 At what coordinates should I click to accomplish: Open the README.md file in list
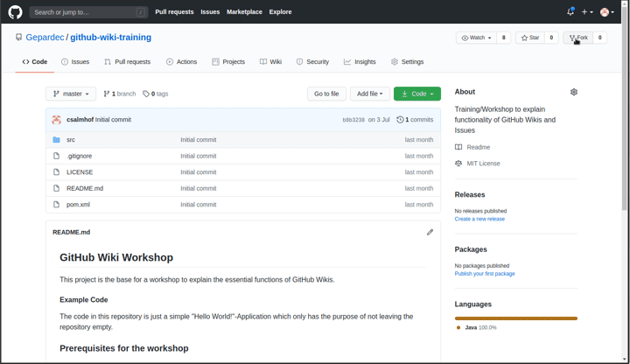[x=85, y=188]
